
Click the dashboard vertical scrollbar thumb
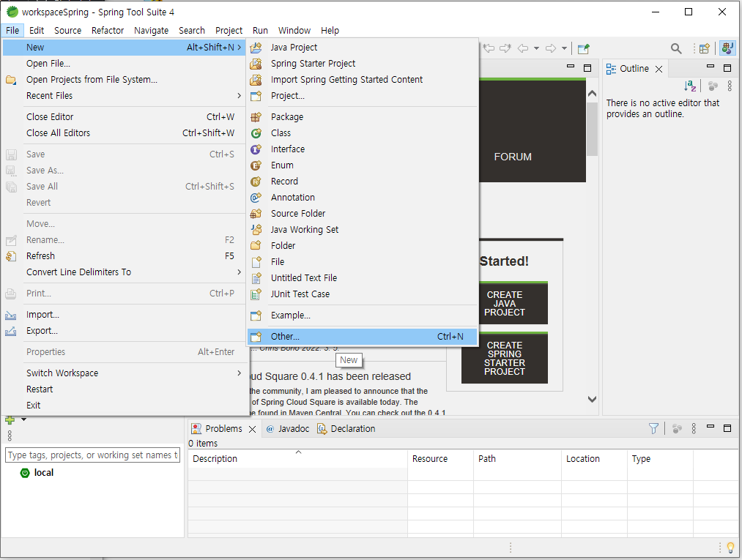click(x=592, y=129)
